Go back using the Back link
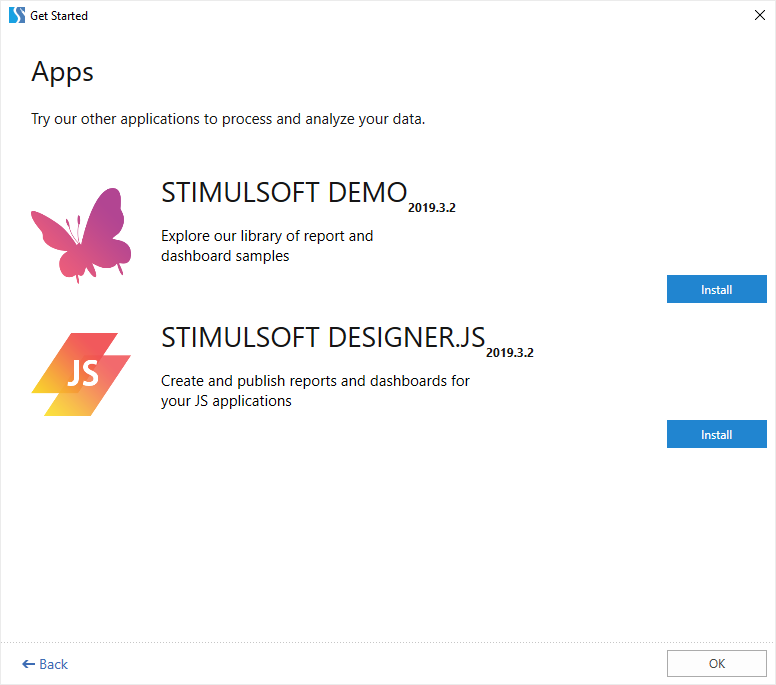The width and height of the screenshot is (776, 685). tap(45, 664)
